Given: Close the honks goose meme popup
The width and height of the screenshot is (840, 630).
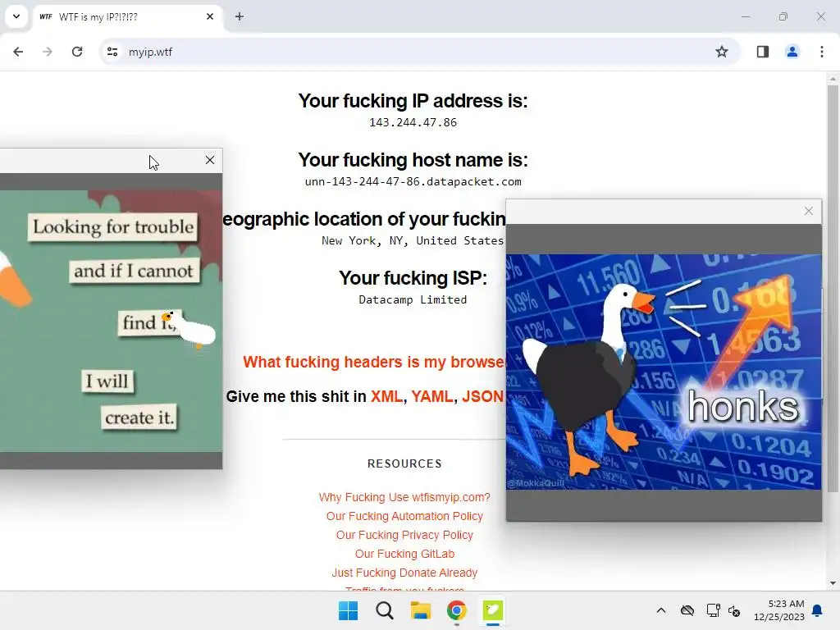Looking at the screenshot, I should pyautogui.click(x=808, y=211).
